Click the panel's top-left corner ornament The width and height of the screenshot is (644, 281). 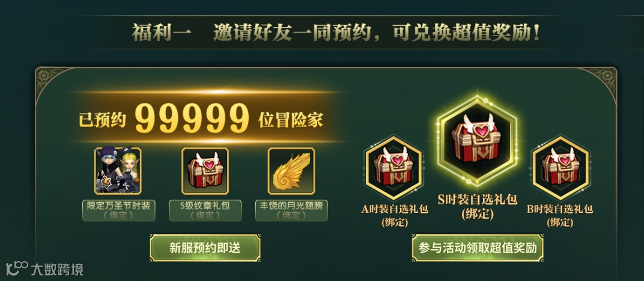pos(50,84)
